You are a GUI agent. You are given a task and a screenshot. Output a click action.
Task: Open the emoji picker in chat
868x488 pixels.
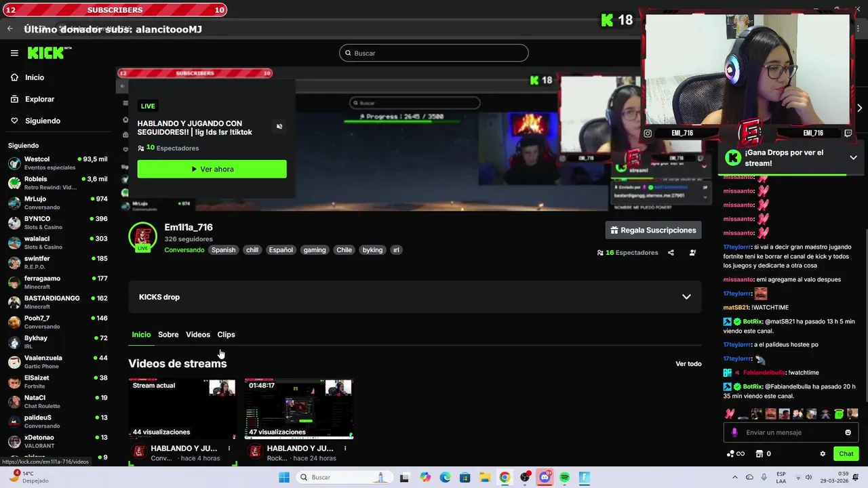tap(848, 432)
